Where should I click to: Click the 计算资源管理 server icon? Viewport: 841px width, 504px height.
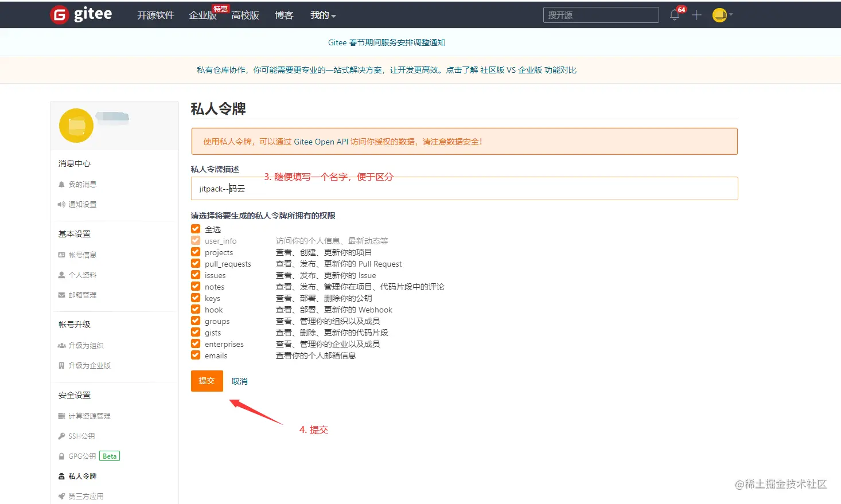point(61,416)
